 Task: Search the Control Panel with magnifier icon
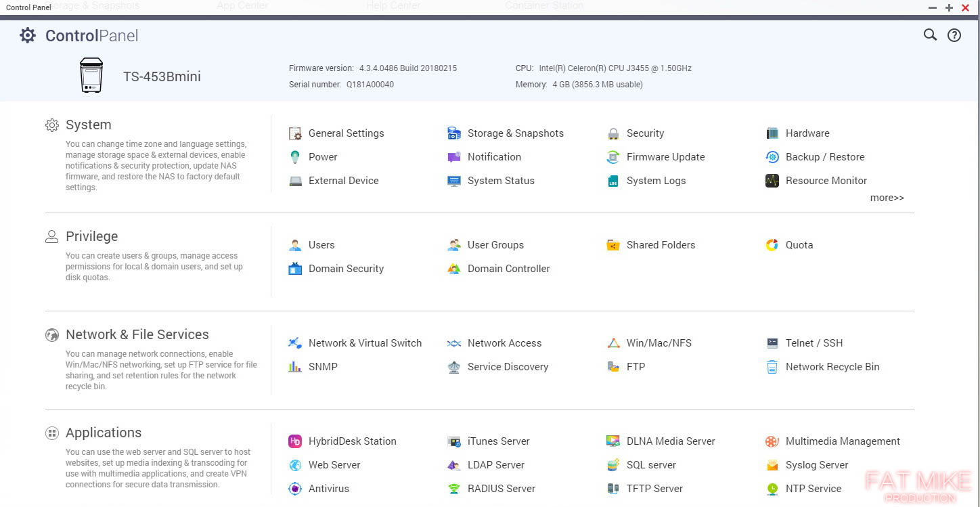(931, 35)
